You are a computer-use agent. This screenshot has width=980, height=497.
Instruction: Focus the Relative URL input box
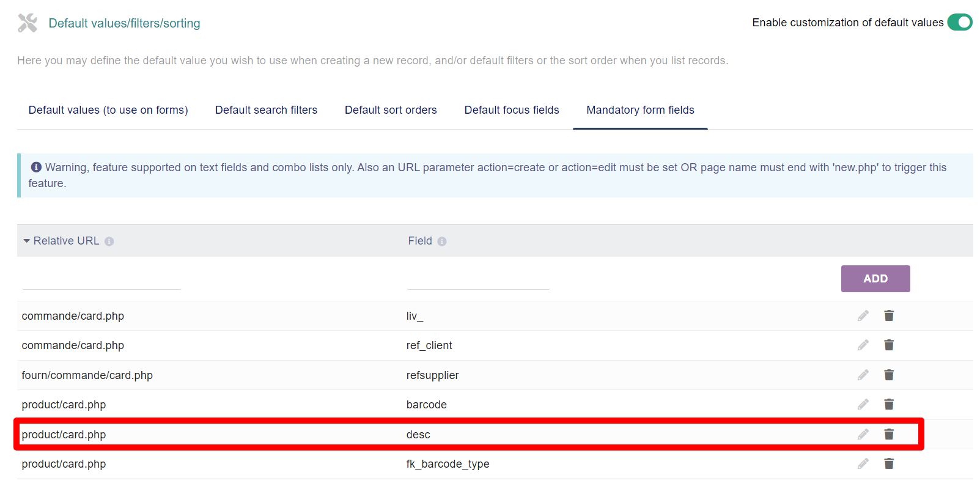[x=101, y=279]
